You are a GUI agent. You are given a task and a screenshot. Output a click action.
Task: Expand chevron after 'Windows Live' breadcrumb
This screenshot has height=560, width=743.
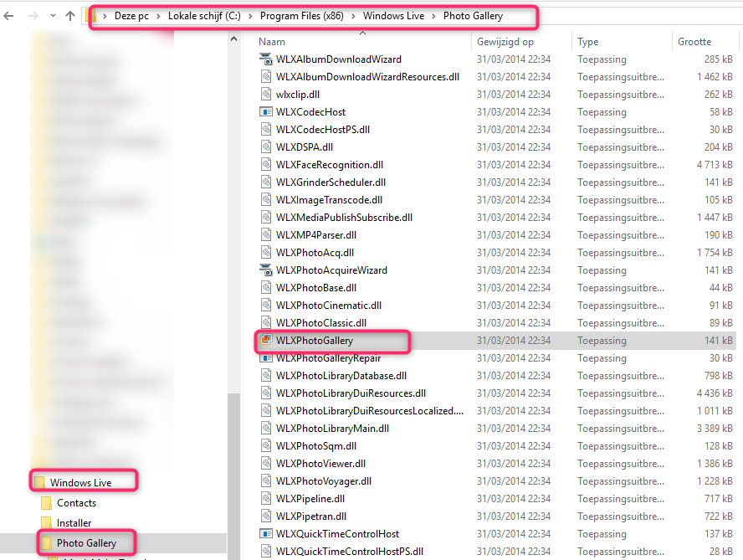(433, 16)
